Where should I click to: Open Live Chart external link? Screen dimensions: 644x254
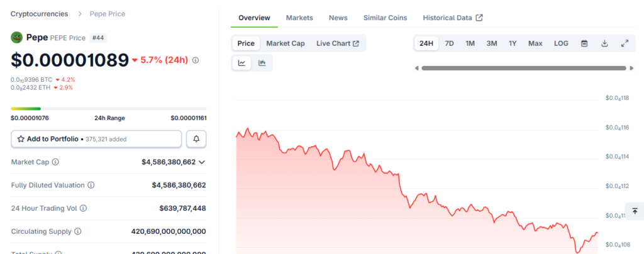point(338,43)
